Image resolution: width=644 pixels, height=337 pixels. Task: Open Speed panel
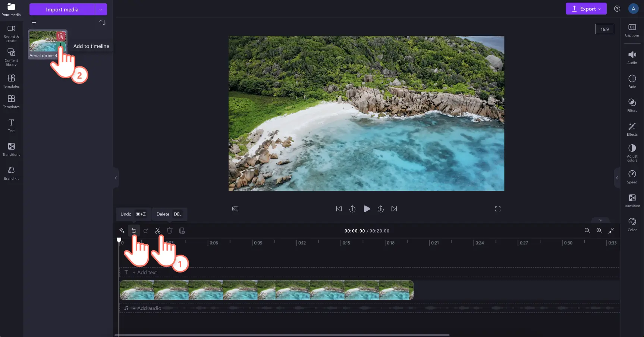(632, 177)
